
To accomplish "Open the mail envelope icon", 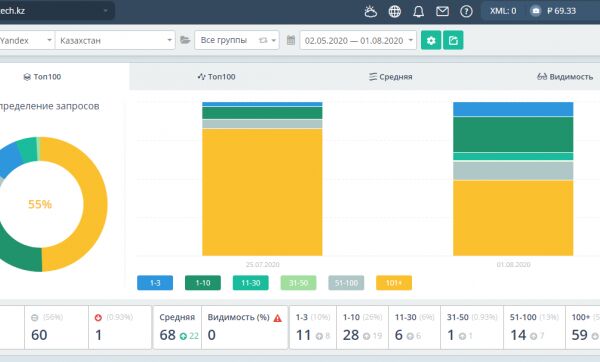I will [x=442, y=11].
